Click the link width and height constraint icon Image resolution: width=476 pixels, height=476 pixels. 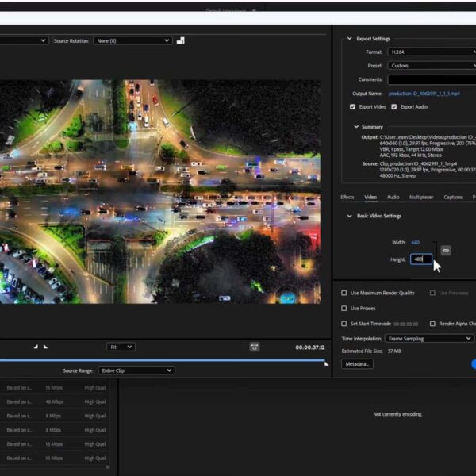[445, 251]
